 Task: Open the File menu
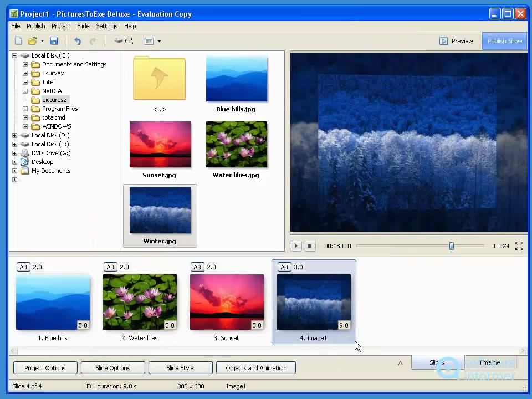coord(16,26)
